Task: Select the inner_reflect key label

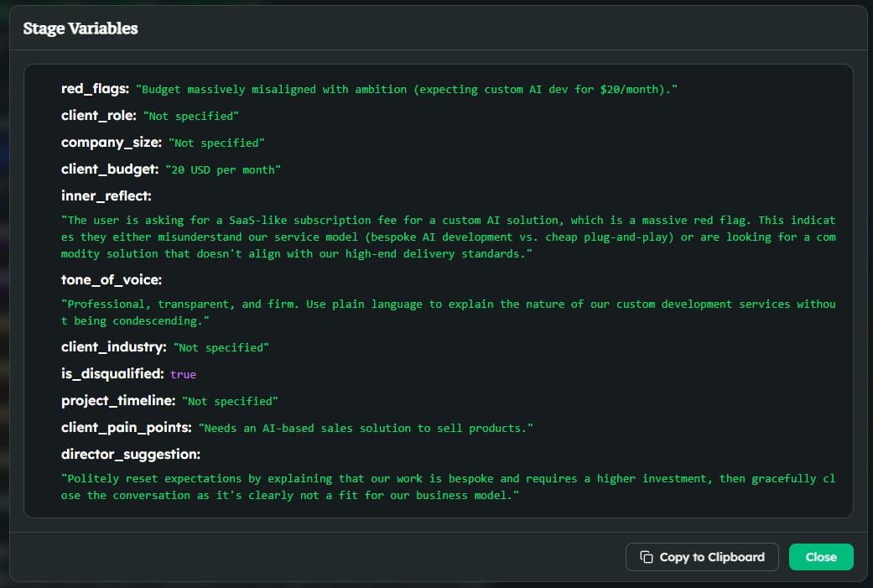Action: tap(107, 196)
